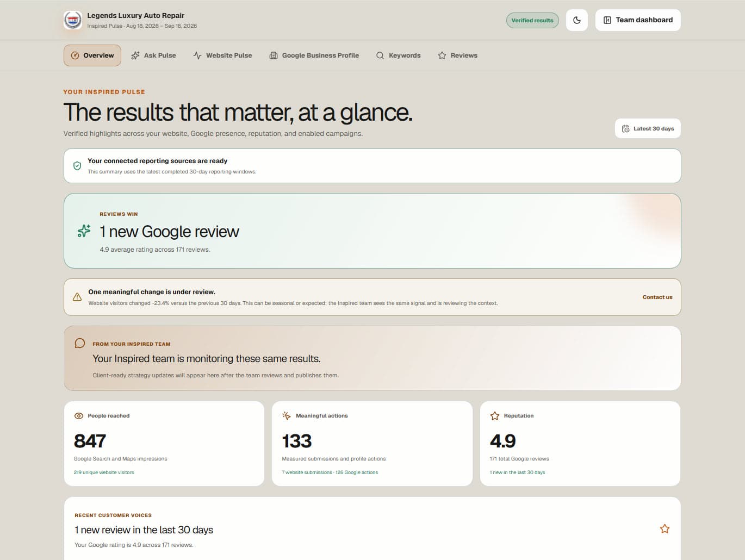
Task: Select the Overview tab
Action: tap(92, 55)
